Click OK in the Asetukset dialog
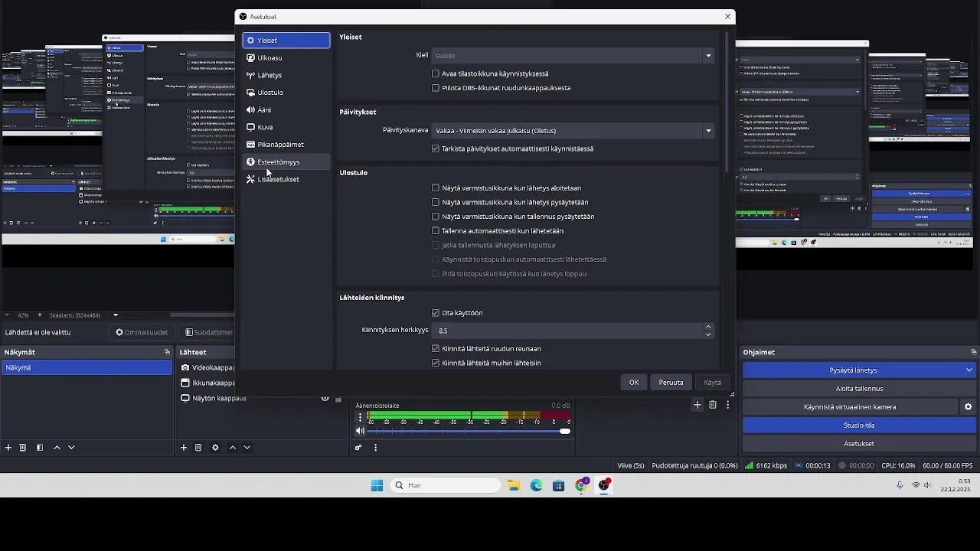The height and width of the screenshot is (551, 980). point(634,382)
